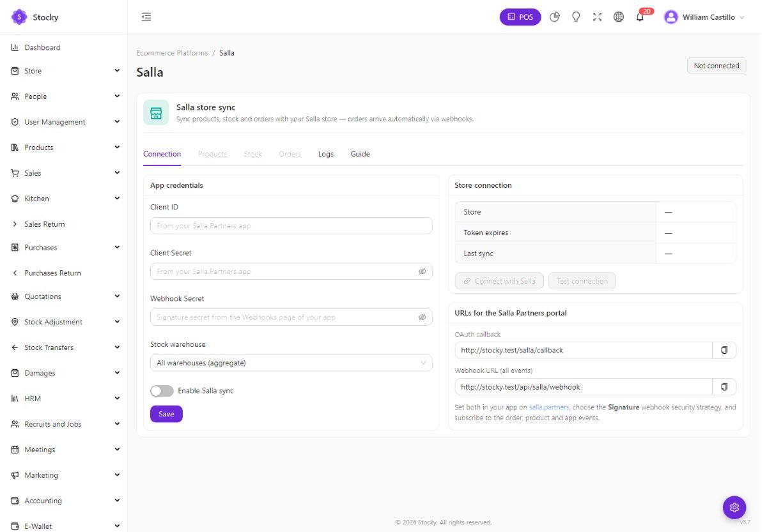Screen dimensions: 767x532
Task: Click the Webhook URL field
Action: click(584, 386)
